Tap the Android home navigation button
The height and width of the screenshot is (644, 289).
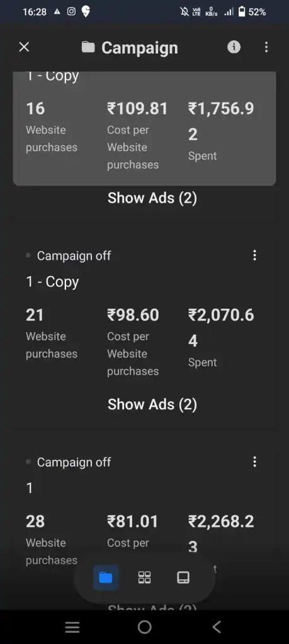coord(144,627)
